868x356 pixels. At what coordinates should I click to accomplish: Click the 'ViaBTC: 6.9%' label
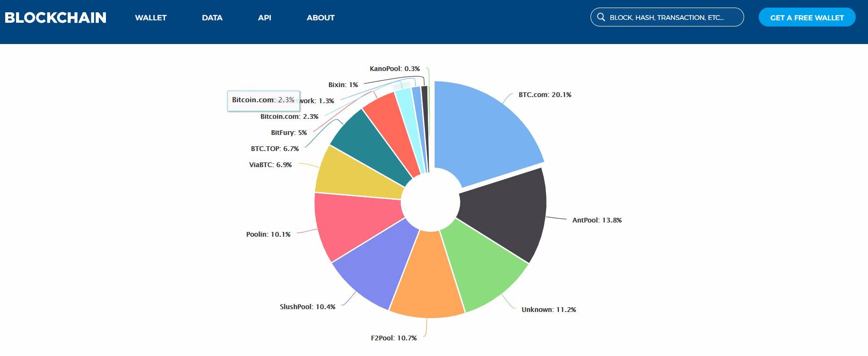(x=270, y=165)
